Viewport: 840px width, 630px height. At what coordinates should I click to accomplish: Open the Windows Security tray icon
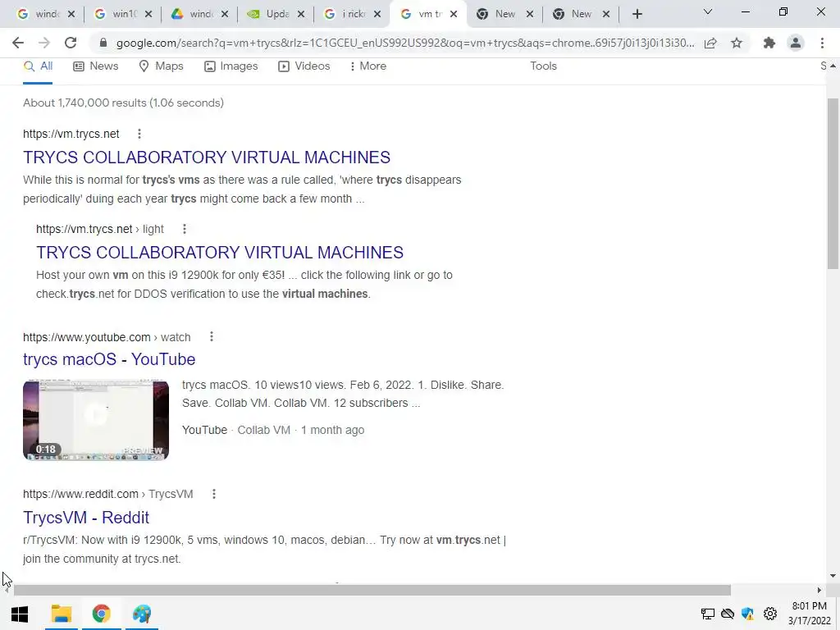(x=748, y=614)
